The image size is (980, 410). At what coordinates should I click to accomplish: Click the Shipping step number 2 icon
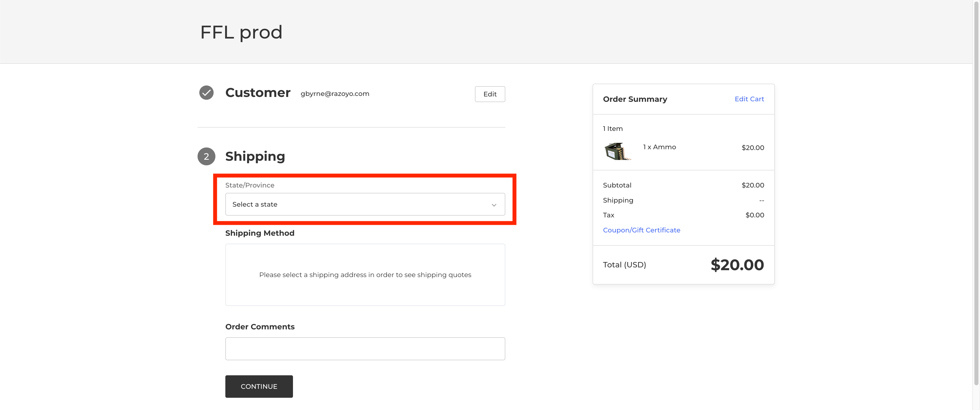coord(206,156)
